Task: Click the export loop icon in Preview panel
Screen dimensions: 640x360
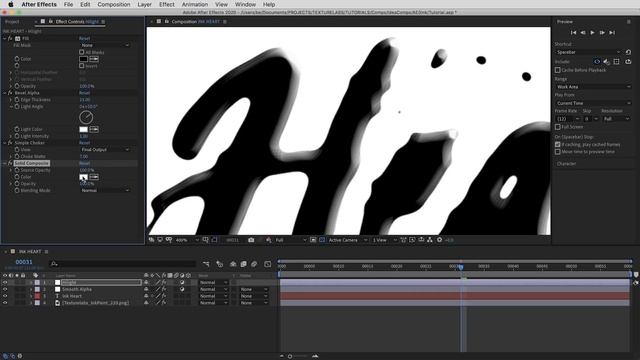Action: click(628, 62)
